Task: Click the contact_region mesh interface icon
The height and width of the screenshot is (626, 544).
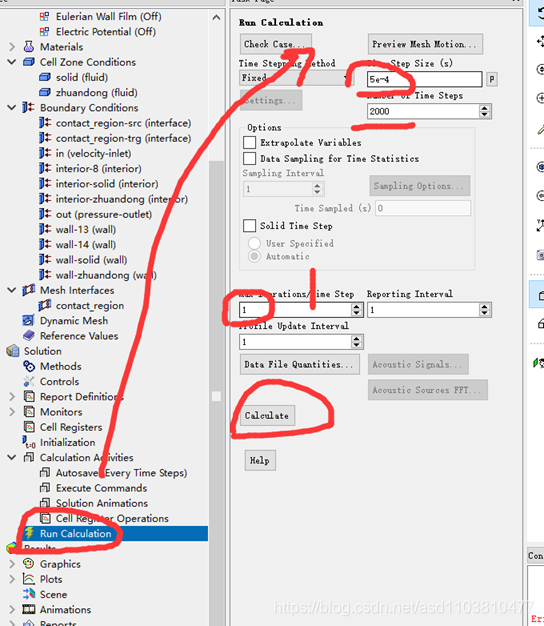Action: tap(45, 305)
